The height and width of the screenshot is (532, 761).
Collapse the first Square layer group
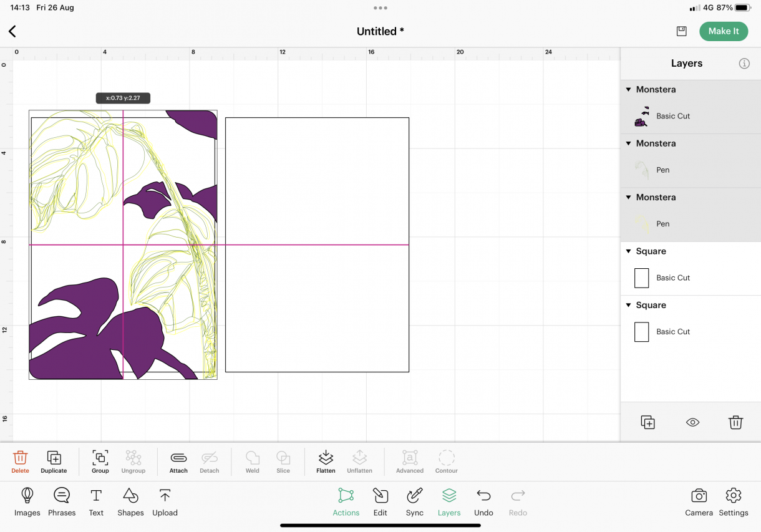pos(629,251)
